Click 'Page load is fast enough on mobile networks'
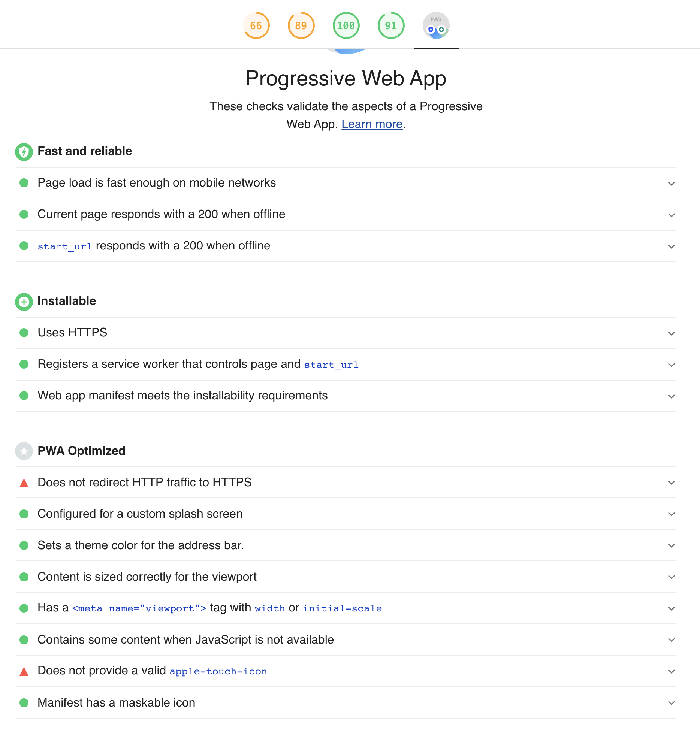 tap(157, 183)
